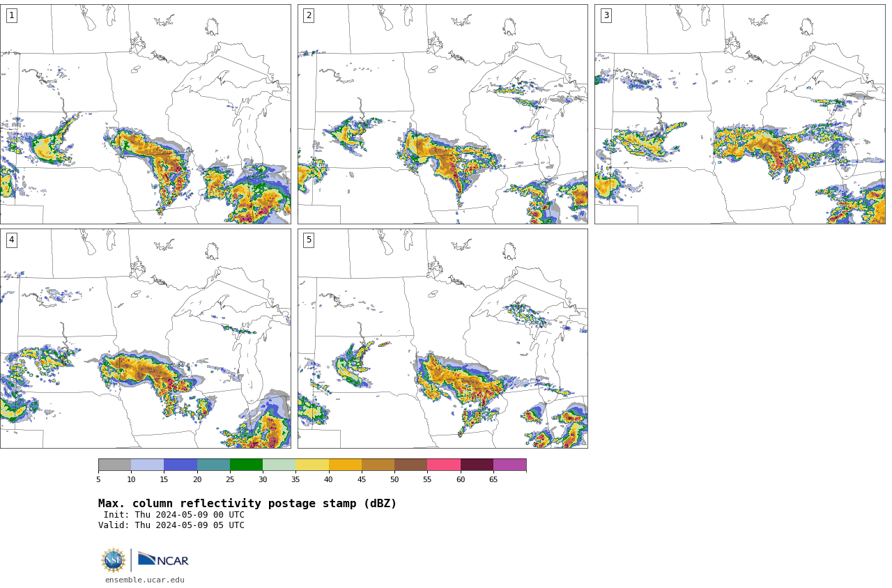Click the colorbar tick label 65
Screen dimensions: 892x588
pos(493,479)
